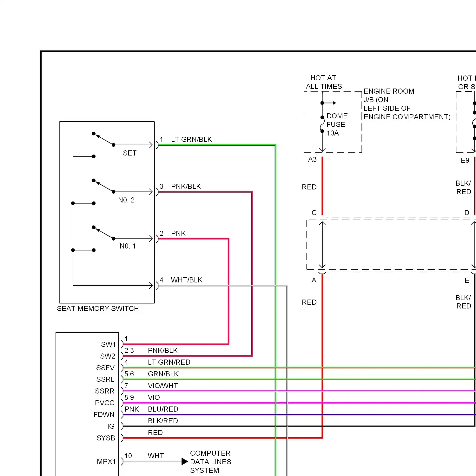Screen dimensions: 476x476
Task: Select the BLU/RED wire label
Action: pyautogui.click(x=163, y=409)
